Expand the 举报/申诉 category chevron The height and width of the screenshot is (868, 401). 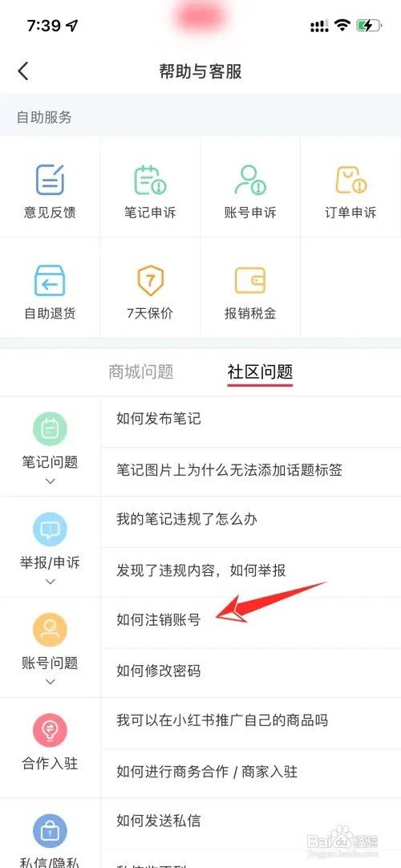click(50, 582)
